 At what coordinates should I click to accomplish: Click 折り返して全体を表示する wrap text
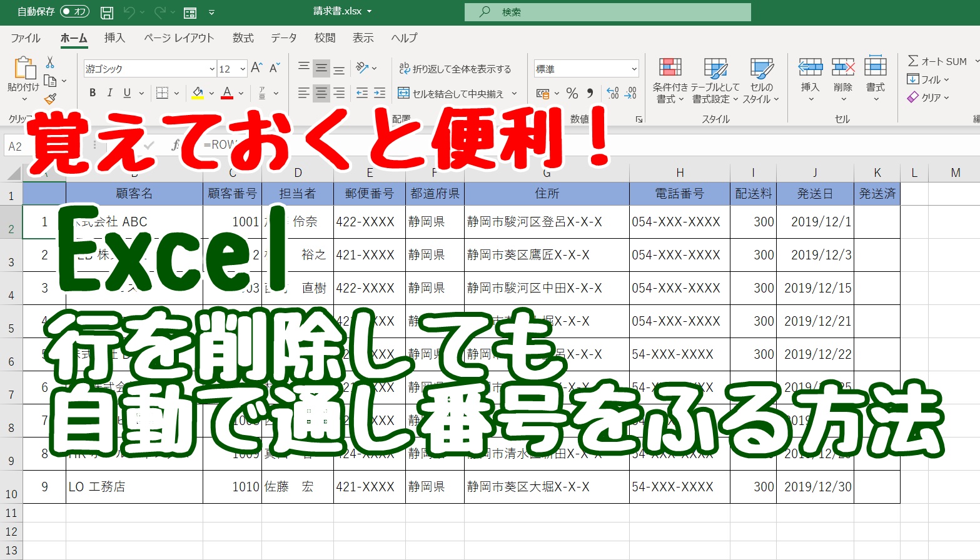coord(455,69)
